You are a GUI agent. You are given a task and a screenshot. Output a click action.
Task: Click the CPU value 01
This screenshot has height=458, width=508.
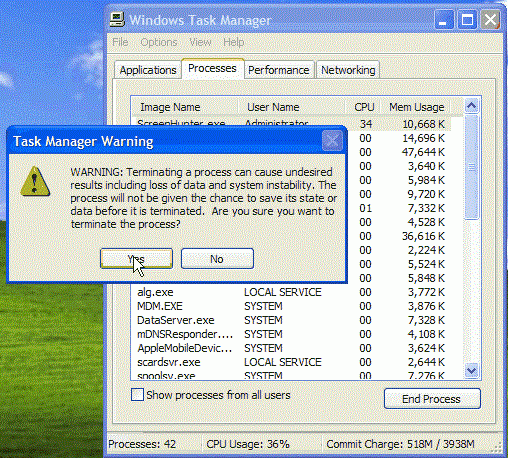365,208
